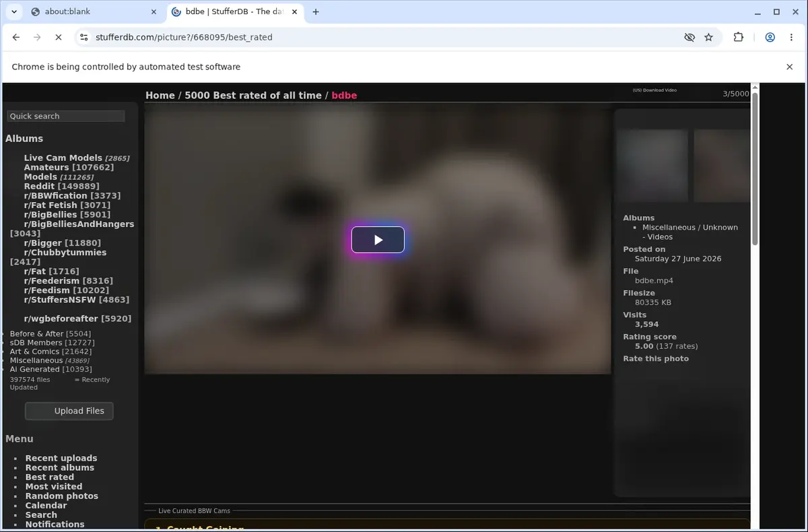Open Search from the Menu list

(x=41, y=514)
